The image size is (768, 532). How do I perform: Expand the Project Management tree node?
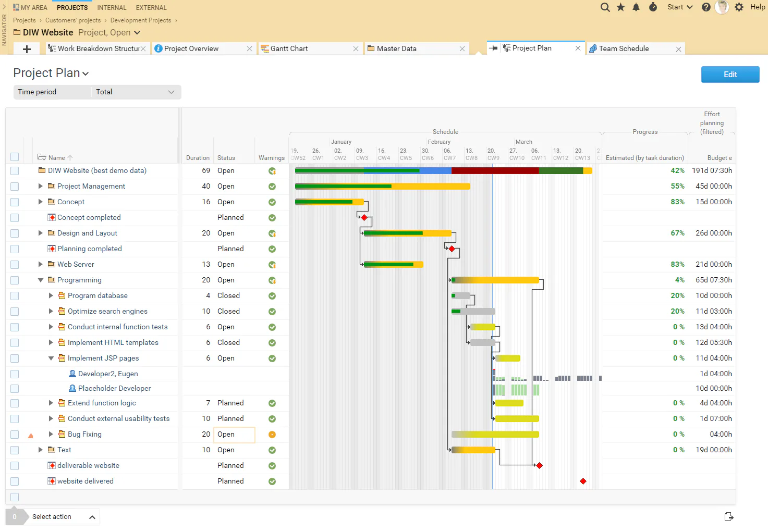click(40, 186)
